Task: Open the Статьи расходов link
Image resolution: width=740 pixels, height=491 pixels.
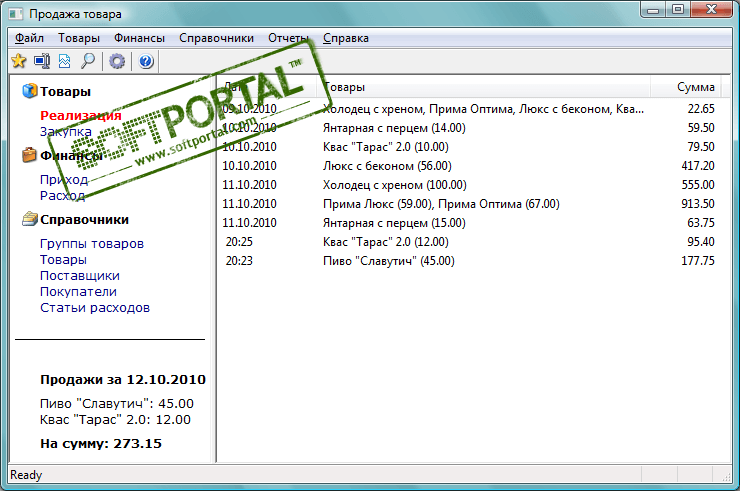Action: [x=95, y=308]
